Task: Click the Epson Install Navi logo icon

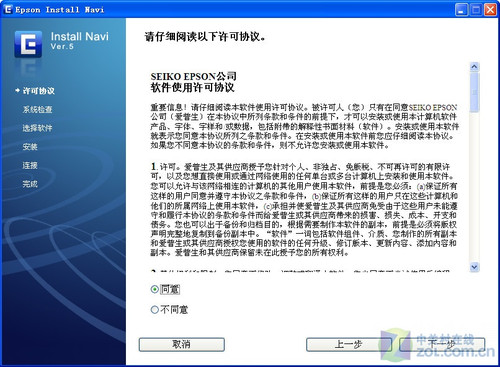Action: [28, 44]
